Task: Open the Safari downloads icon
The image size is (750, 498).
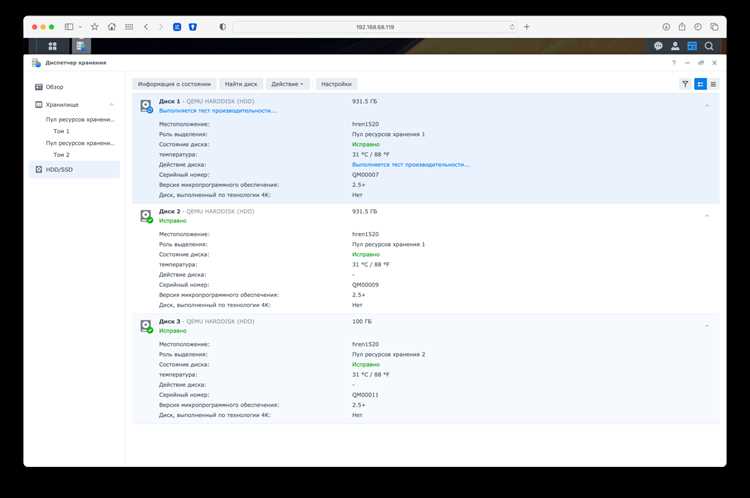Action: coord(666,27)
